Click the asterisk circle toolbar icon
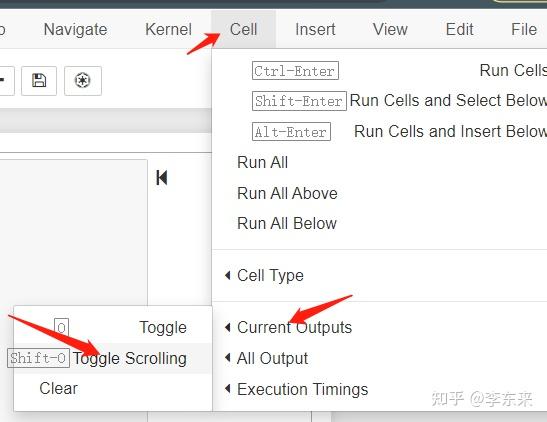The width and height of the screenshot is (547, 422). click(x=83, y=81)
